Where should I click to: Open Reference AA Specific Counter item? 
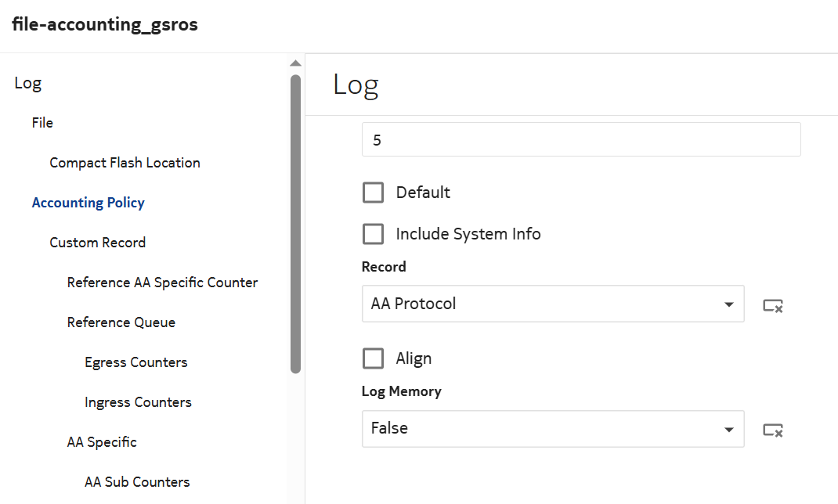tap(162, 283)
